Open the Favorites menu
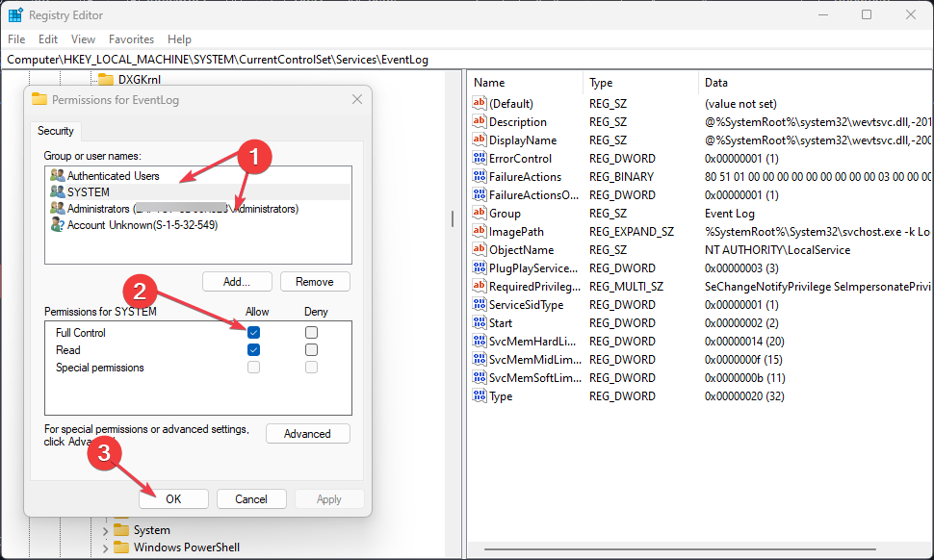This screenshot has width=934, height=560. click(132, 39)
